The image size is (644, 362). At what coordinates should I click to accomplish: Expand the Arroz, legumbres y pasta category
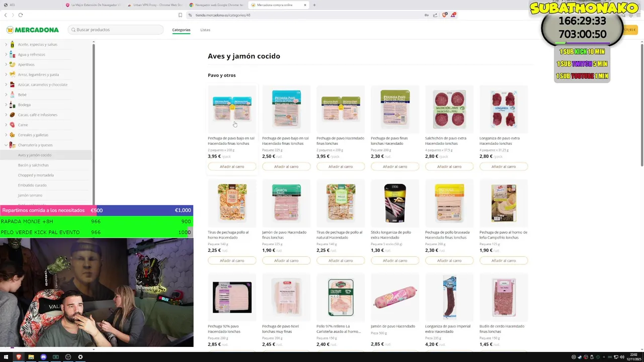point(6,74)
